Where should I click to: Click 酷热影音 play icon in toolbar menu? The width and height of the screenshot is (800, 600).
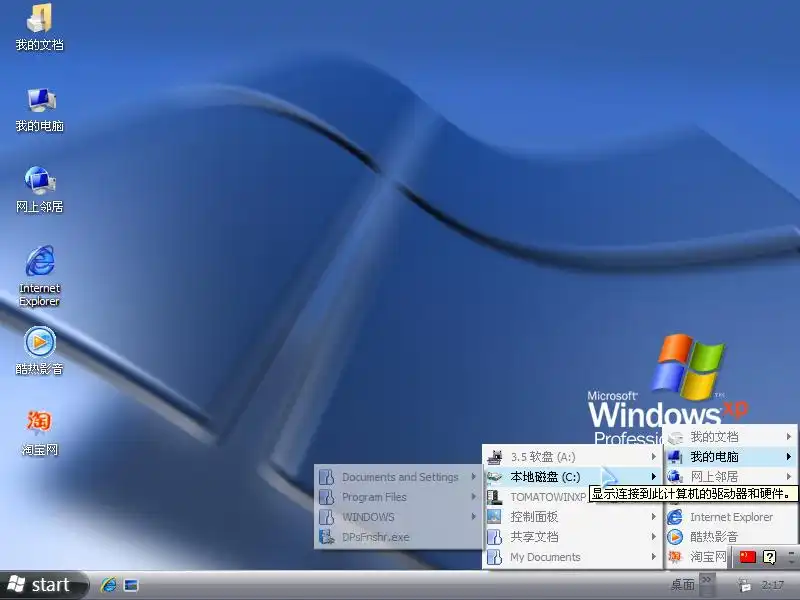[675, 537]
